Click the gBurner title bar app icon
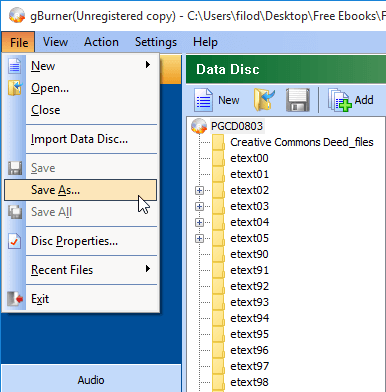Viewport: 386px width, 392px height. pyautogui.click(x=17, y=15)
